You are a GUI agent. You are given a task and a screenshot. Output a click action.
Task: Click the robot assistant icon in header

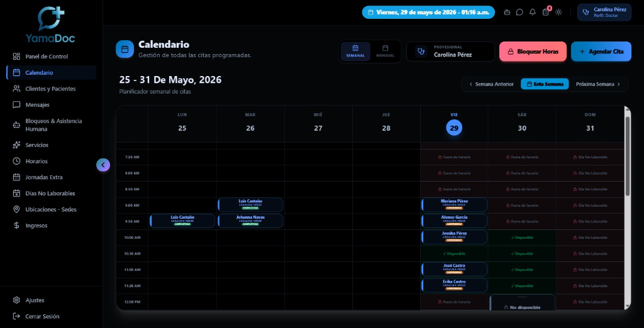(x=507, y=13)
